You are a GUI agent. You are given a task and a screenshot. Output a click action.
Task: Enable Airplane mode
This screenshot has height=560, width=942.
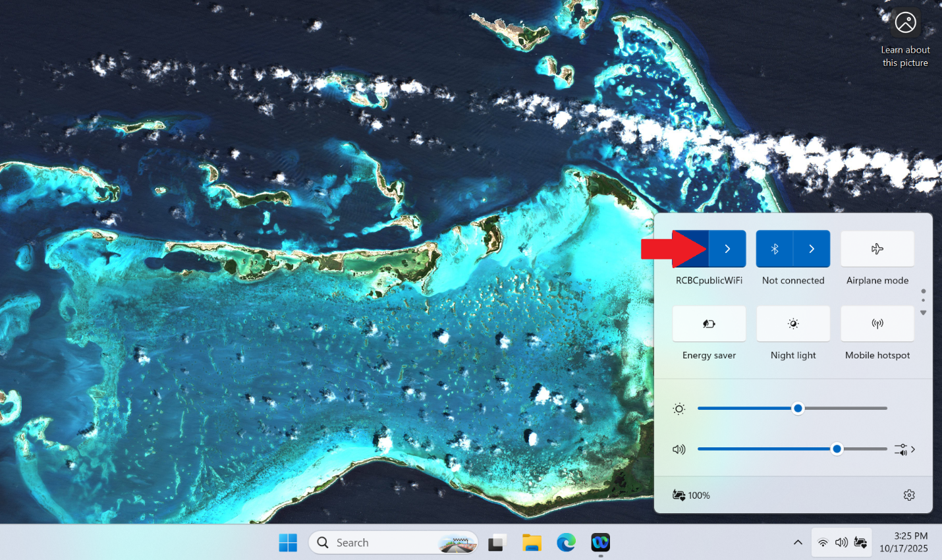coord(877,249)
